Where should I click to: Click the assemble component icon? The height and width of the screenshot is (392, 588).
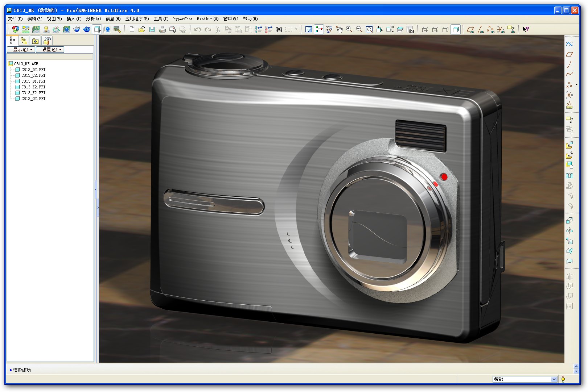click(570, 145)
